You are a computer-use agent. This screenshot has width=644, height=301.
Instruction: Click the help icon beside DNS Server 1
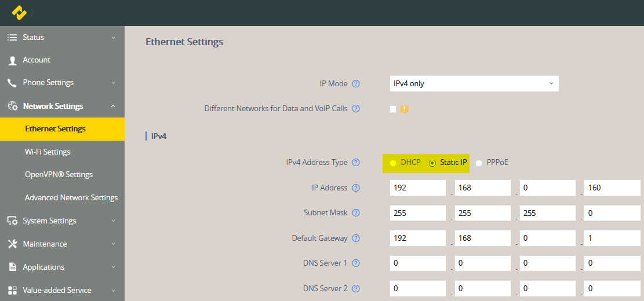[x=356, y=263]
